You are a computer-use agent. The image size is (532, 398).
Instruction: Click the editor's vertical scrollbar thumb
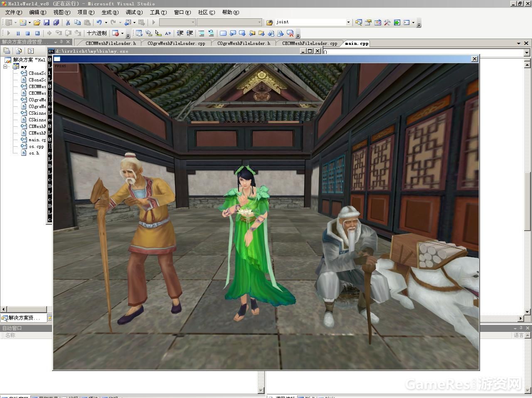(x=528, y=201)
